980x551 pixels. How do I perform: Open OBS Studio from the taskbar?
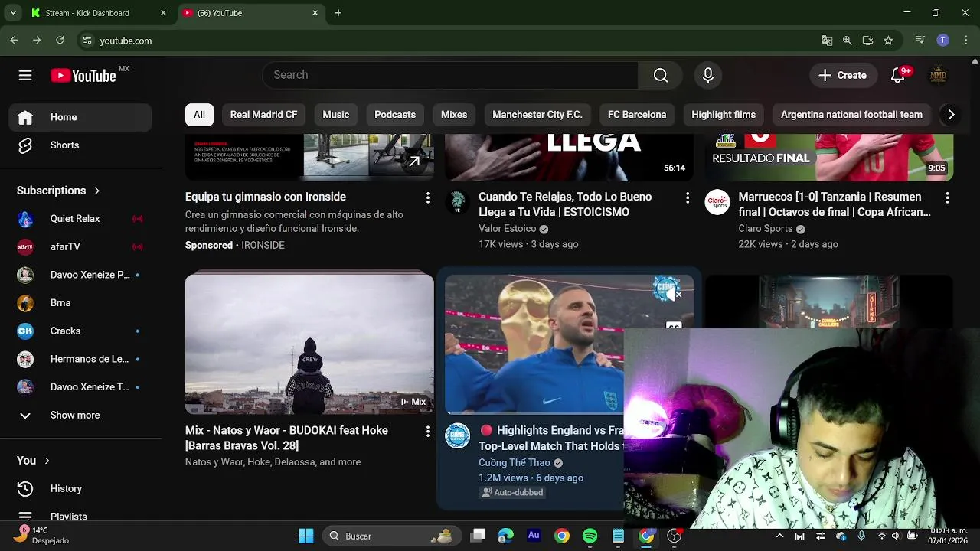click(x=674, y=536)
